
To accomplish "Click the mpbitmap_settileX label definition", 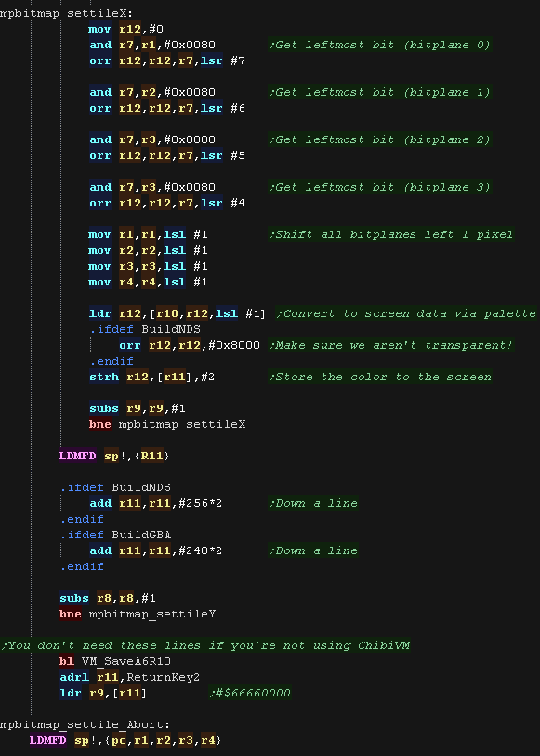I will click(66, 13).
